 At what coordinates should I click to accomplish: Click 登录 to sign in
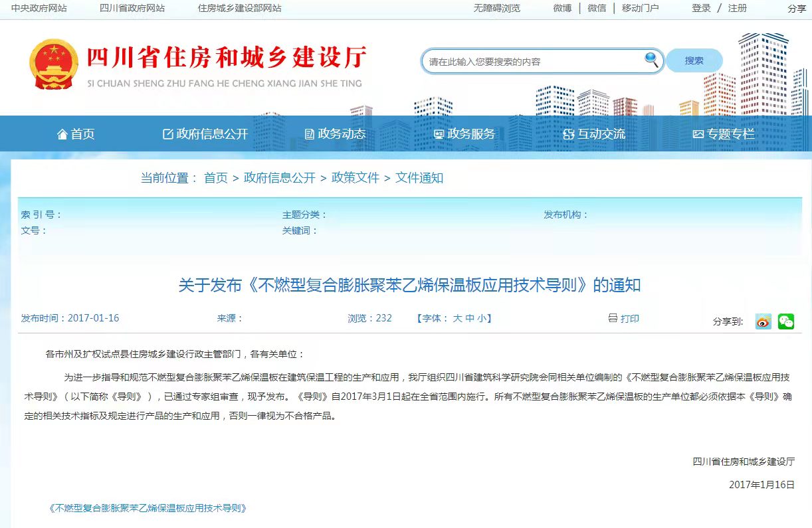[x=701, y=8]
